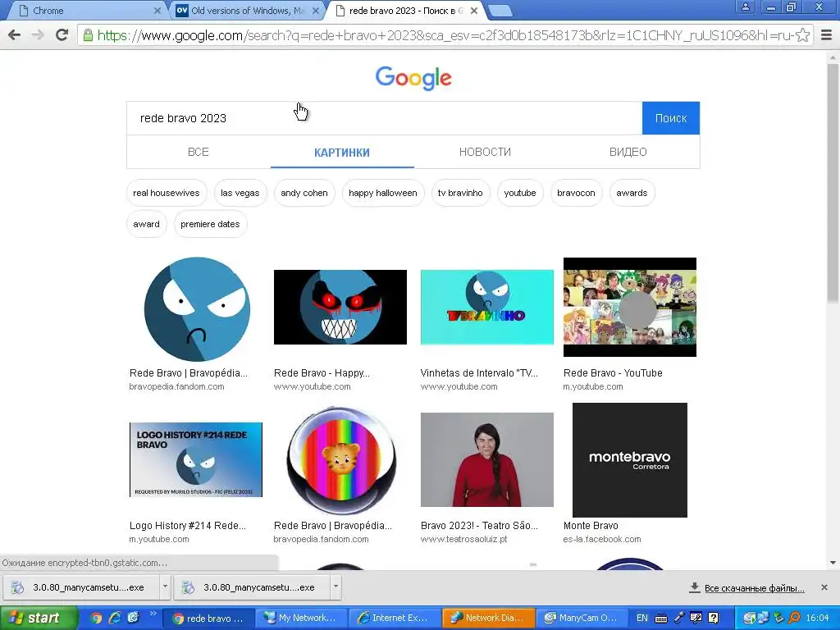Filter by 'premiere dates' chip
Image resolution: width=840 pixels, height=630 pixels.
click(x=210, y=224)
